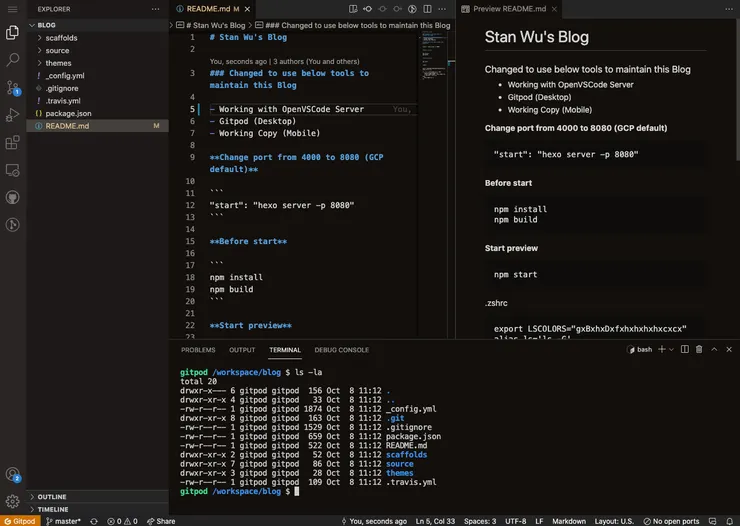
Task: Open the Search view in activity bar
Action: (x=13, y=59)
